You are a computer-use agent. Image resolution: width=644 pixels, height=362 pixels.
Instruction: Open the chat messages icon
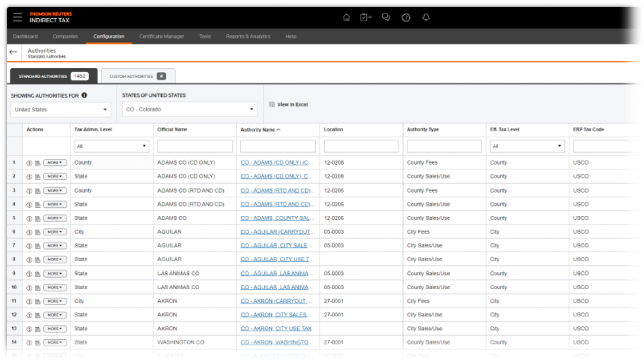(386, 17)
